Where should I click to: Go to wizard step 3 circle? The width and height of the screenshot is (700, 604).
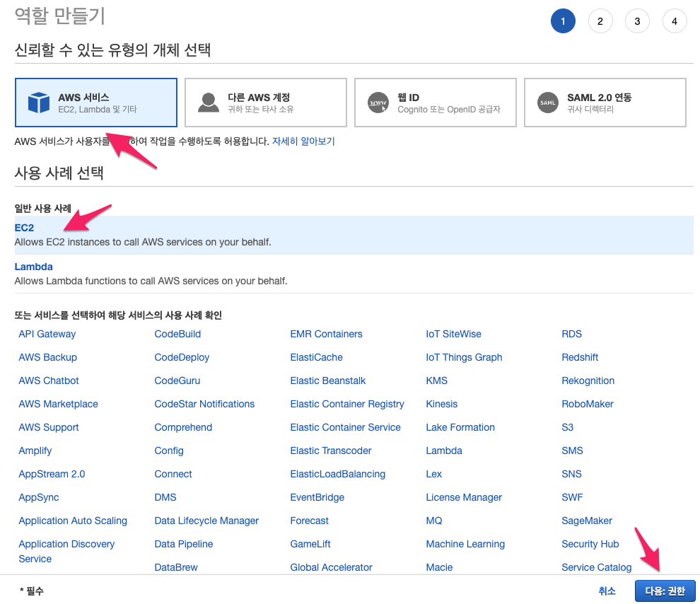click(637, 21)
